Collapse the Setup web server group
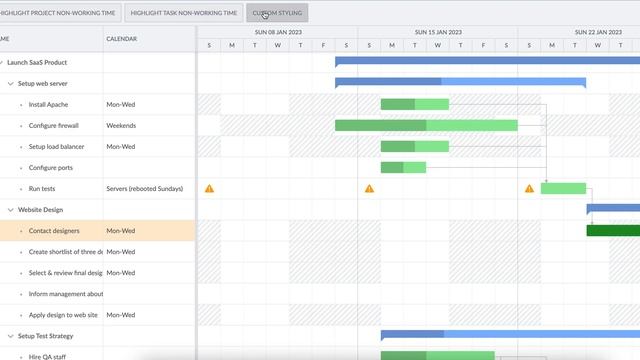 (x=11, y=84)
